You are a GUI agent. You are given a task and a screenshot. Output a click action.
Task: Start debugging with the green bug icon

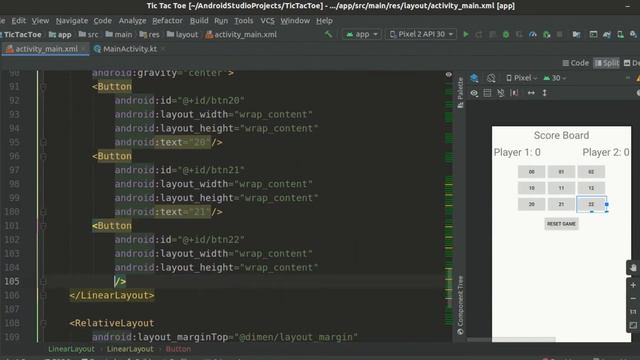pos(506,35)
